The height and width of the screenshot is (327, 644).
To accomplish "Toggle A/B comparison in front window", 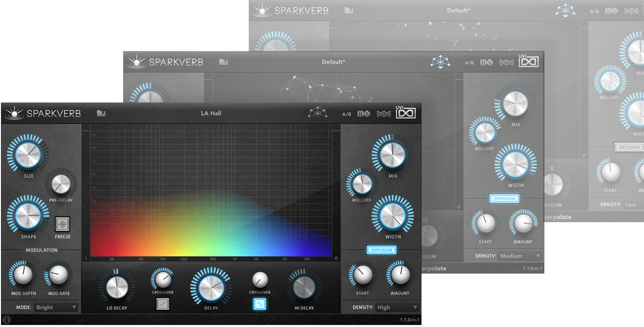I will [x=346, y=114].
